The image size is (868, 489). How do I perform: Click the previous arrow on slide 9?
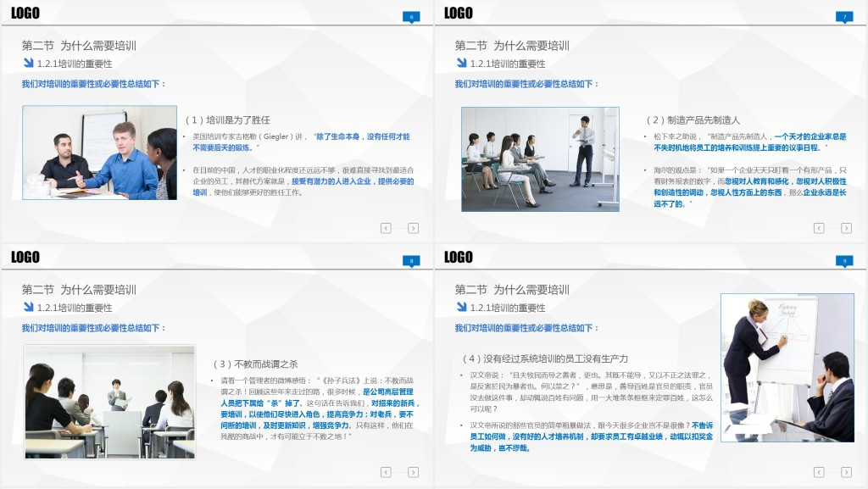(x=819, y=472)
